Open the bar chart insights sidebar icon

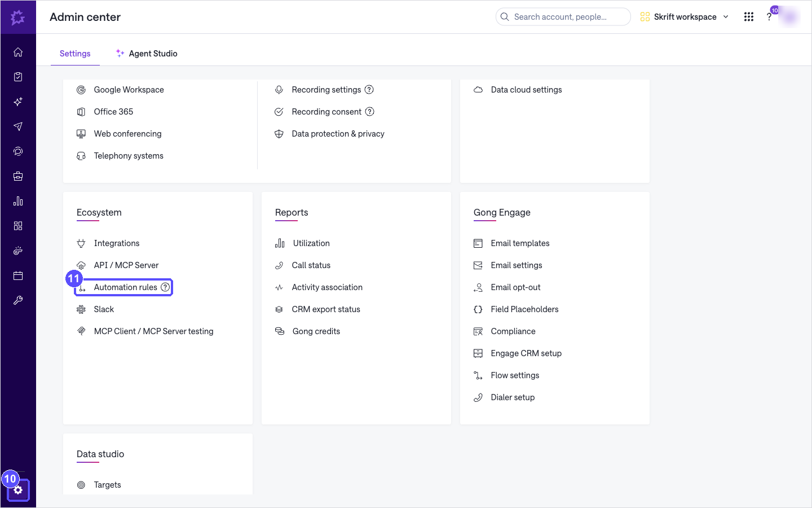pos(18,201)
